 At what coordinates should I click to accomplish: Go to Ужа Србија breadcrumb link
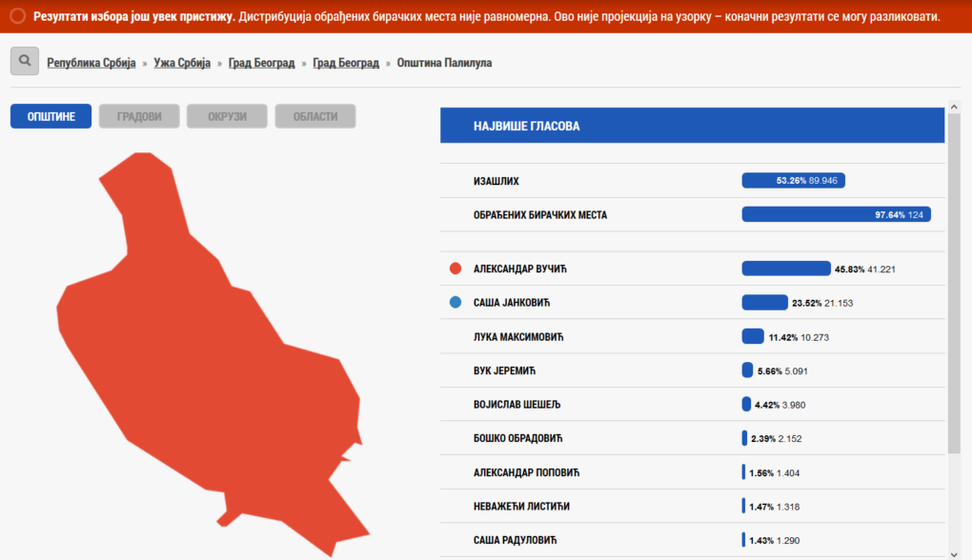pyautogui.click(x=182, y=63)
